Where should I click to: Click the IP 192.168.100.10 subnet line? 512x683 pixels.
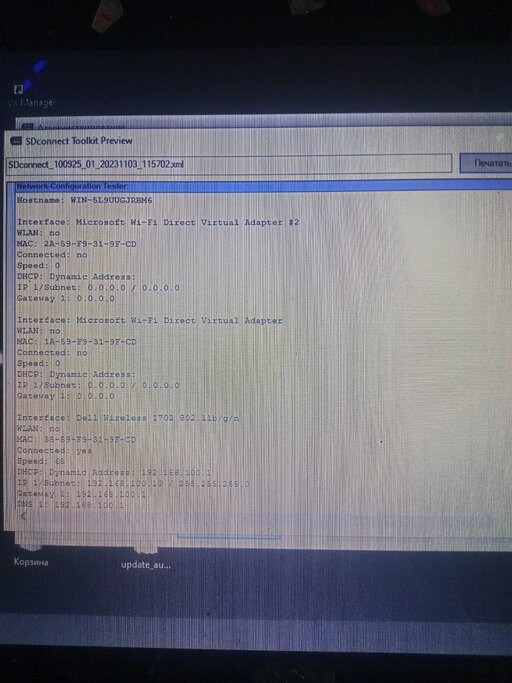133,484
